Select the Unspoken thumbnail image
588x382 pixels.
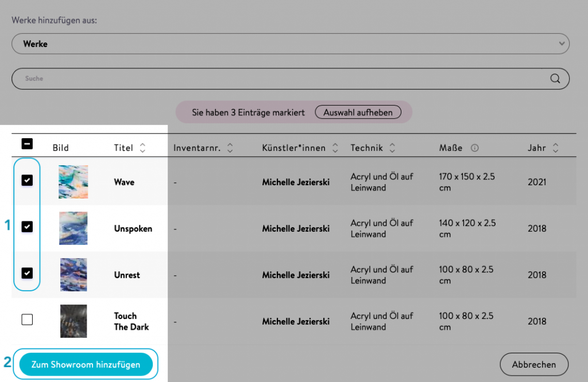pyautogui.click(x=73, y=228)
